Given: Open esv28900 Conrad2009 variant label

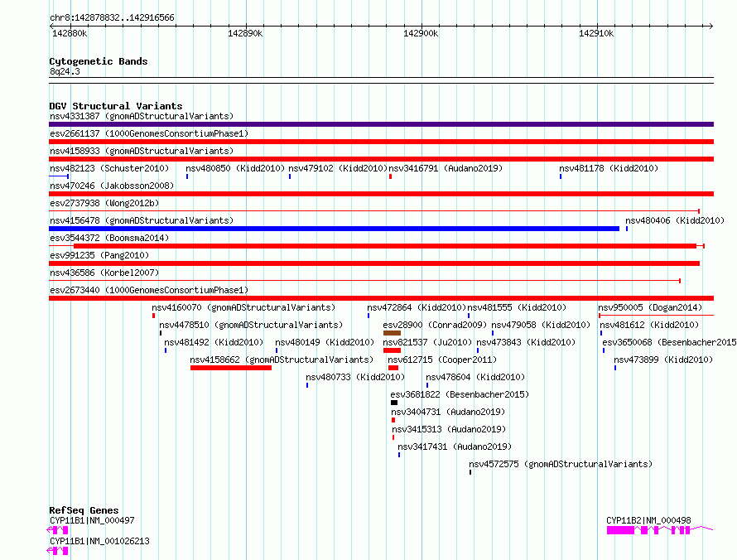Looking at the screenshot, I should 435,325.
